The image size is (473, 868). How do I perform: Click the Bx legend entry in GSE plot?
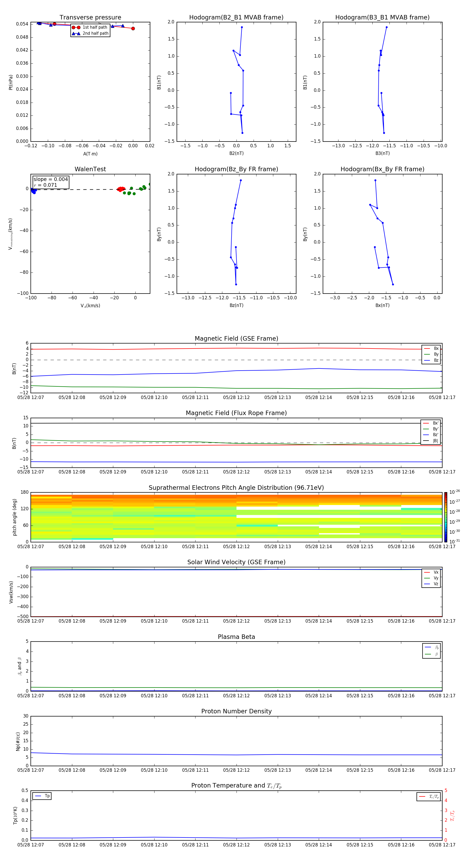[x=431, y=349]
